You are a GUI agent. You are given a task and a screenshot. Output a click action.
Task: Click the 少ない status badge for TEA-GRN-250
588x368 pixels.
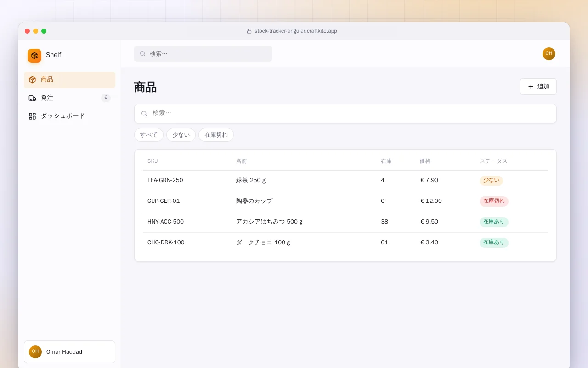pyautogui.click(x=491, y=181)
